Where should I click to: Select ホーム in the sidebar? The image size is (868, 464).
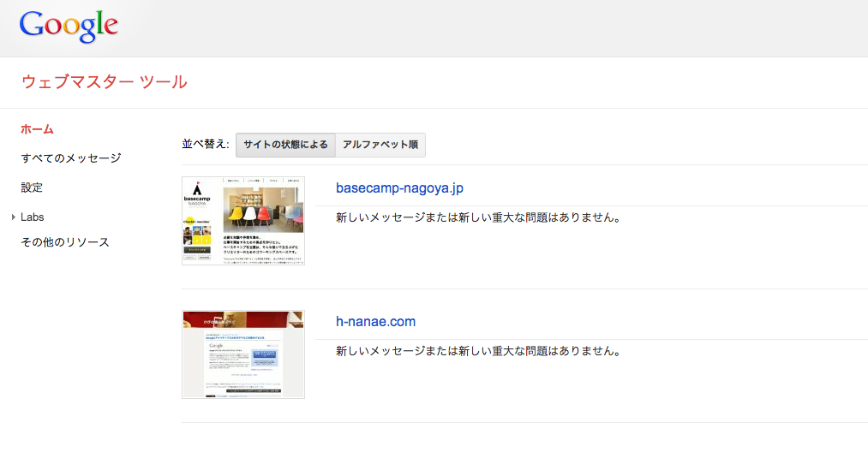37,129
